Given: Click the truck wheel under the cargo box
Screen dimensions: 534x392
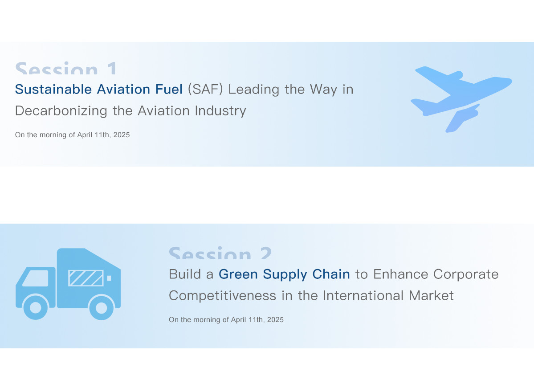Looking at the screenshot, I should (x=101, y=307).
